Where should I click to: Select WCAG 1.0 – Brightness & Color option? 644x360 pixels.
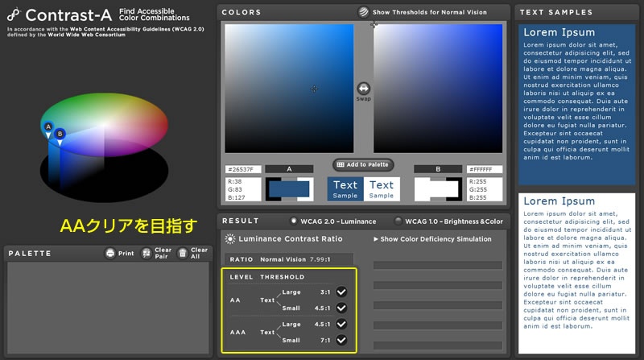coord(398,220)
